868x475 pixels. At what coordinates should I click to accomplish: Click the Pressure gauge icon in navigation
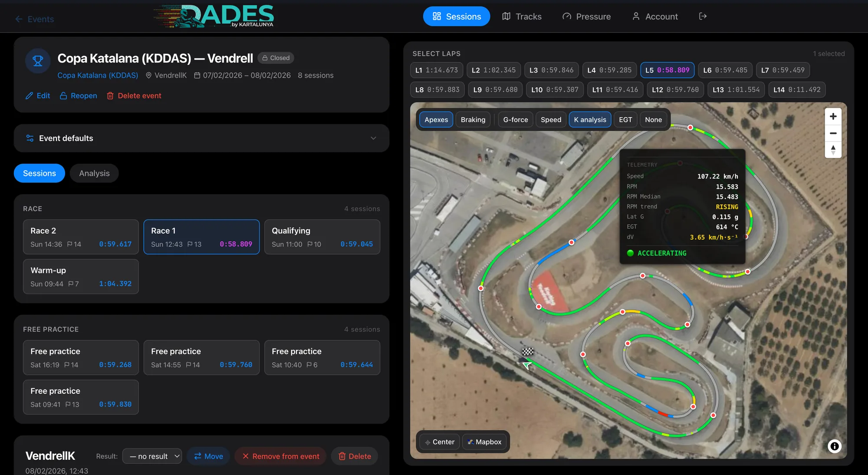(x=567, y=16)
